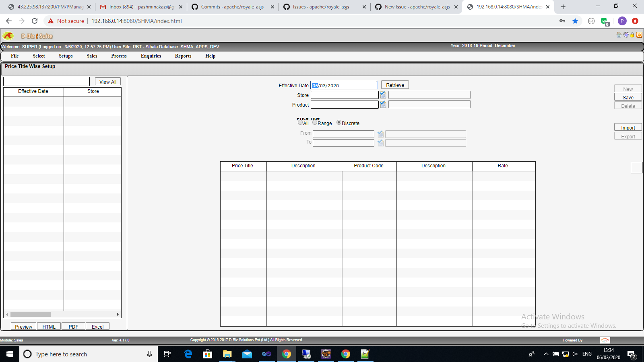The image size is (644, 362).
Task: Click the lookup icon beside the From field
Action: (x=380, y=134)
